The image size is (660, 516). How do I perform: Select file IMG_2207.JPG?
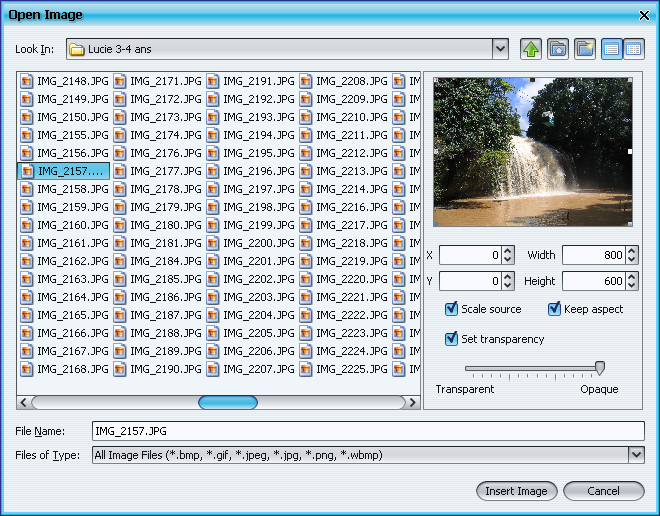pos(250,369)
